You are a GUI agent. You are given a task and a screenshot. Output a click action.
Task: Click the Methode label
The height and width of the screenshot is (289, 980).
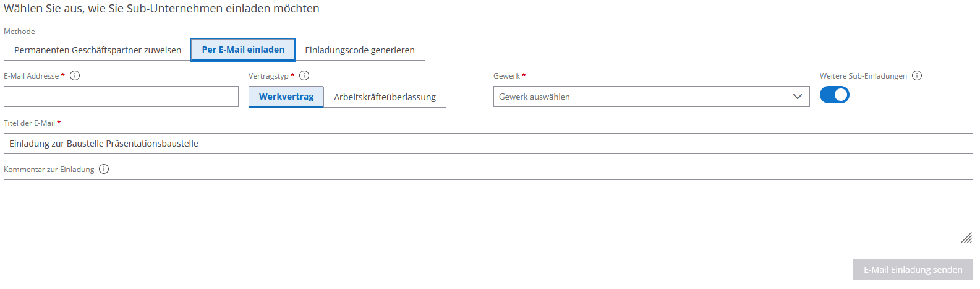[19, 32]
